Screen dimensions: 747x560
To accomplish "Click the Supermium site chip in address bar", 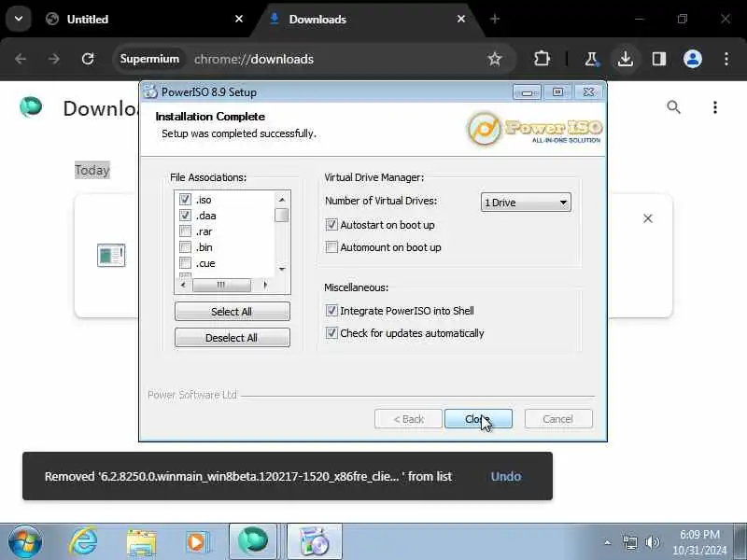I will click(149, 59).
